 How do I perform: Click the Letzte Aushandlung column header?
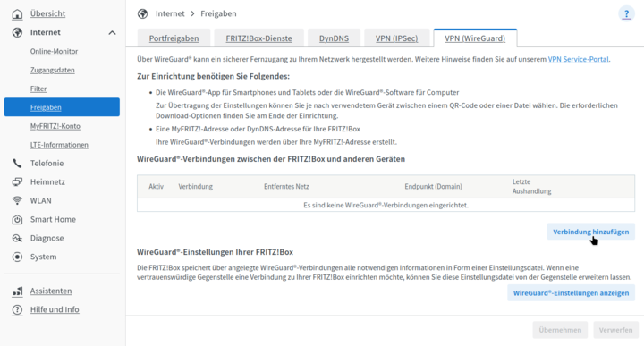(531, 186)
